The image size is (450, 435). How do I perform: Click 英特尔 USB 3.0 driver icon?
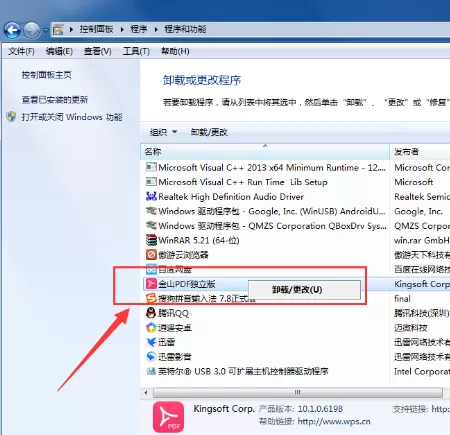coord(151,371)
